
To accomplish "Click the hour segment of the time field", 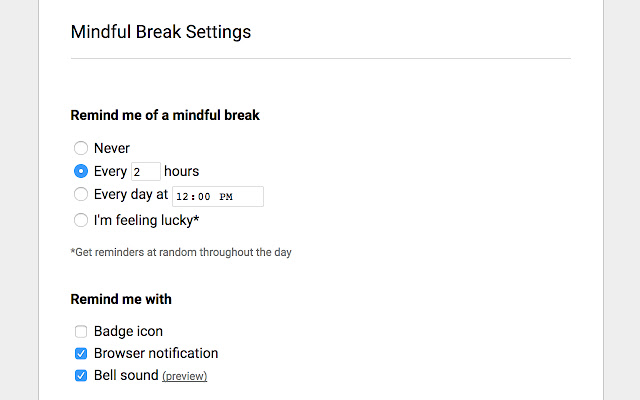I will click(184, 196).
